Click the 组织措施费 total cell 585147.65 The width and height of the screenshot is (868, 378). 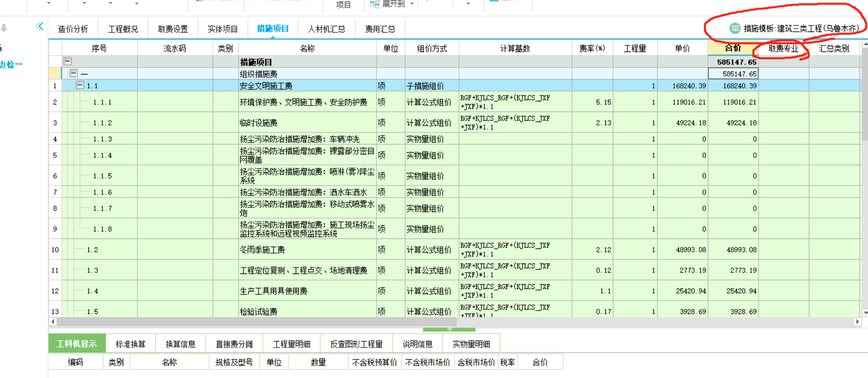pyautogui.click(x=733, y=74)
